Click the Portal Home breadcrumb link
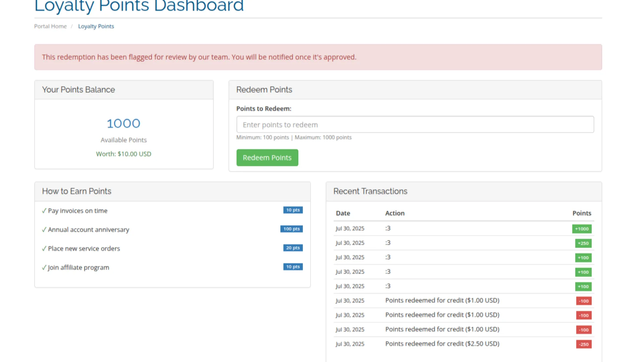The image size is (644, 362). tap(50, 26)
